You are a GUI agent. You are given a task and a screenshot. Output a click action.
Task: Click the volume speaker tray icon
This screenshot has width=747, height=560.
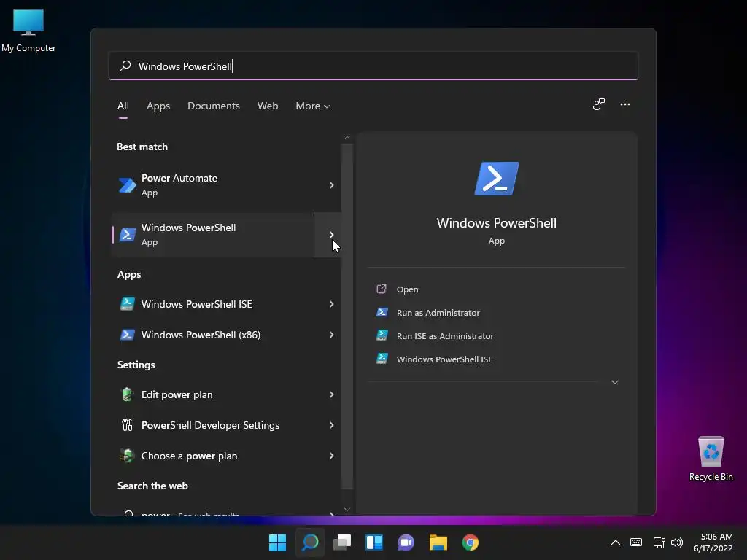[x=676, y=542]
